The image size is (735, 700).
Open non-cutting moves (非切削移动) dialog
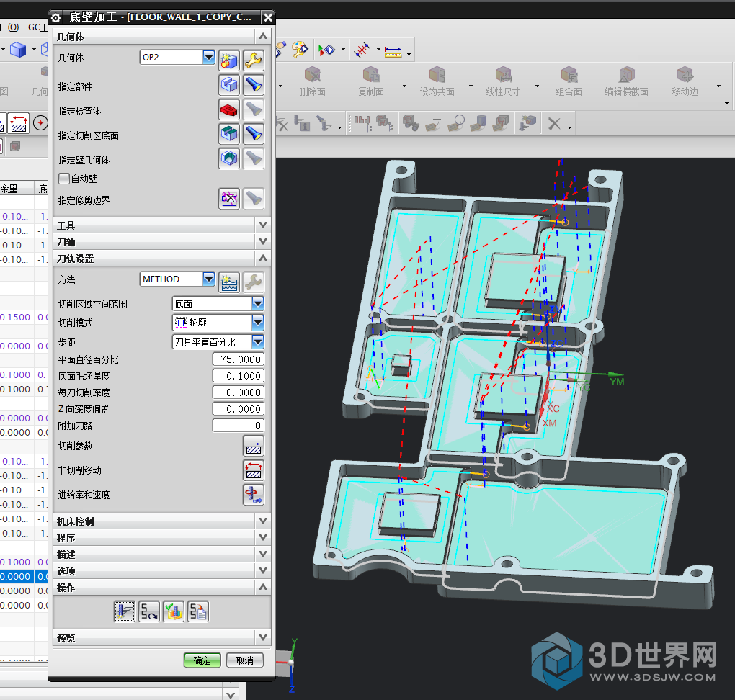[253, 471]
